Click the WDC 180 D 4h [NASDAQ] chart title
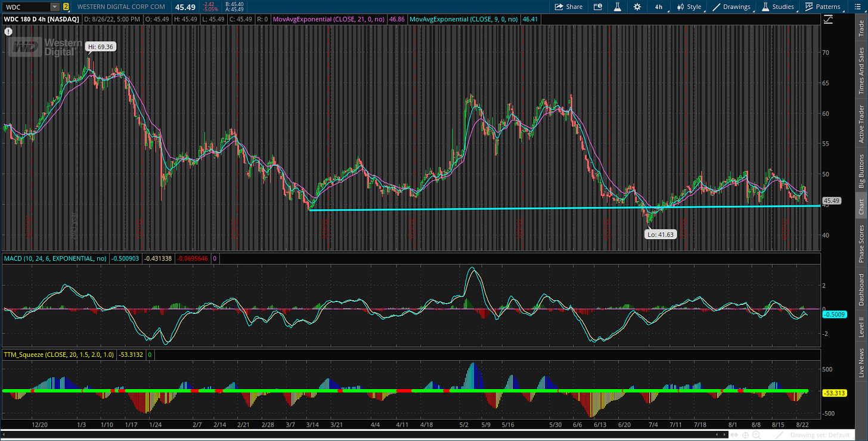The height and width of the screenshot is (441, 868). tap(41, 19)
